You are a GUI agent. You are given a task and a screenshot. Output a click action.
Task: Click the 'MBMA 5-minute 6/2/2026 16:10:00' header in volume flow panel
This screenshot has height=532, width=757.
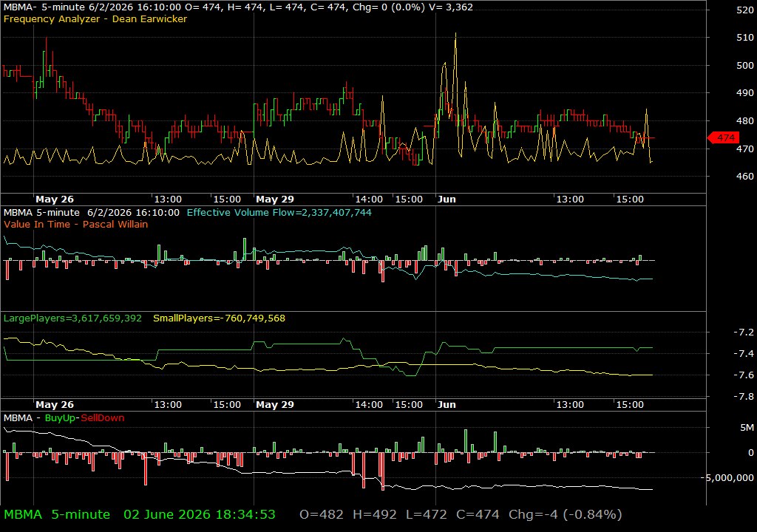click(91, 212)
